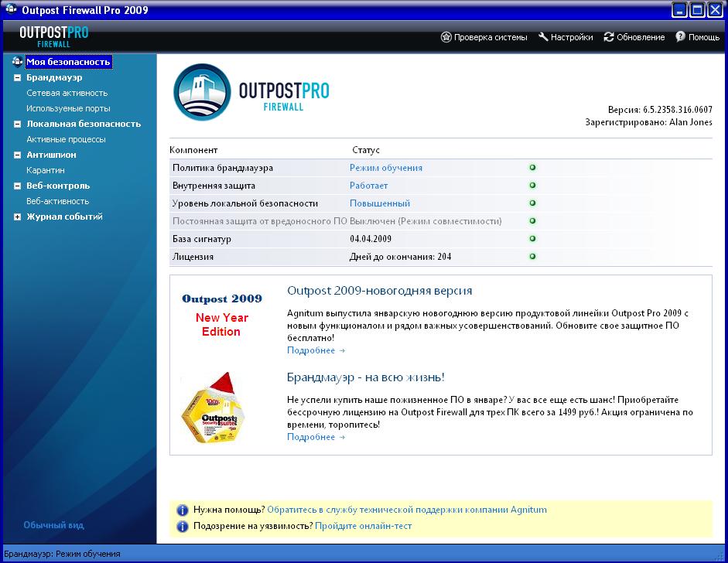Click 'Дней до окончания: 204' license text
This screenshot has width=728, height=563.
pyautogui.click(x=400, y=257)
